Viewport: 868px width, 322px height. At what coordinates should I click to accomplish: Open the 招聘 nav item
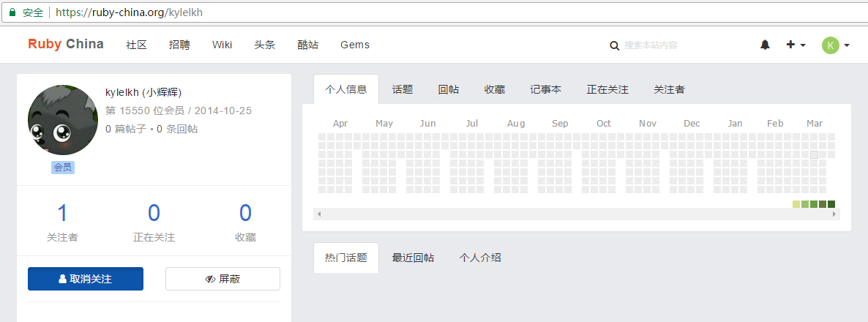pyautogui.click(x=179, y=45)
